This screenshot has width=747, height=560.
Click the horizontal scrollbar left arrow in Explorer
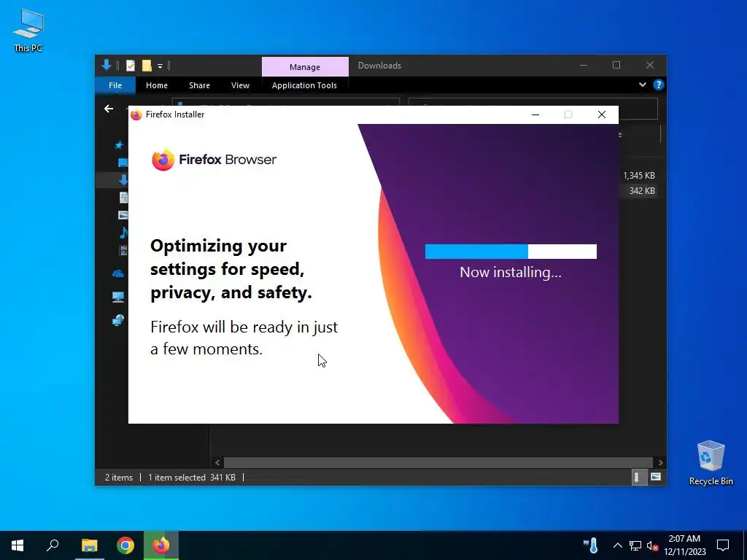coord(217,462)
